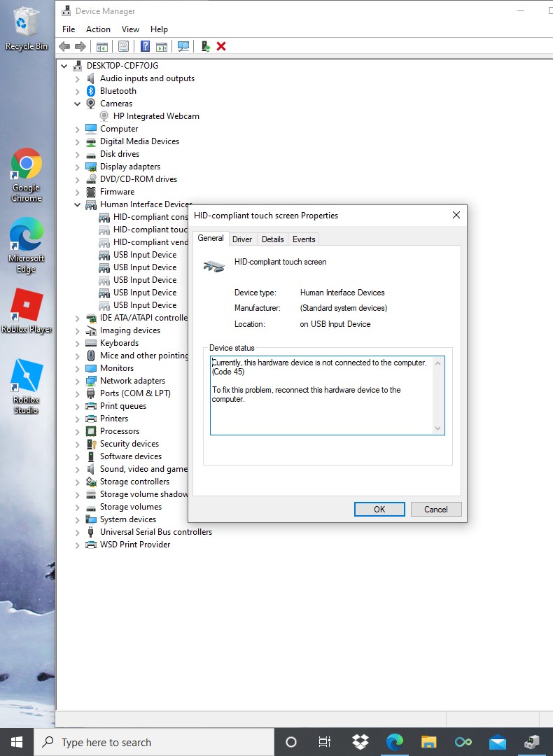Click the Task View taskbar icon

(x=325, y=741)
